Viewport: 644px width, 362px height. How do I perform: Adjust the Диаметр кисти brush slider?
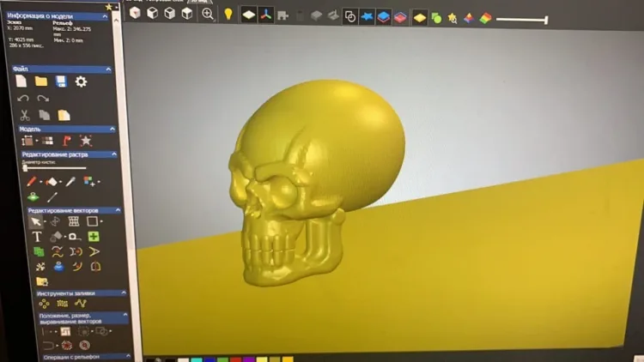[54, 168]
